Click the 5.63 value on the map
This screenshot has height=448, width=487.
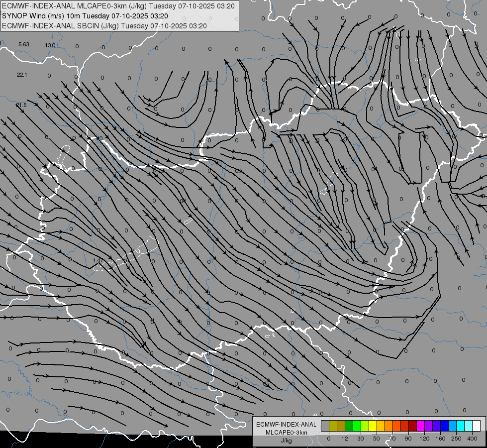click(x=23, y=44)
